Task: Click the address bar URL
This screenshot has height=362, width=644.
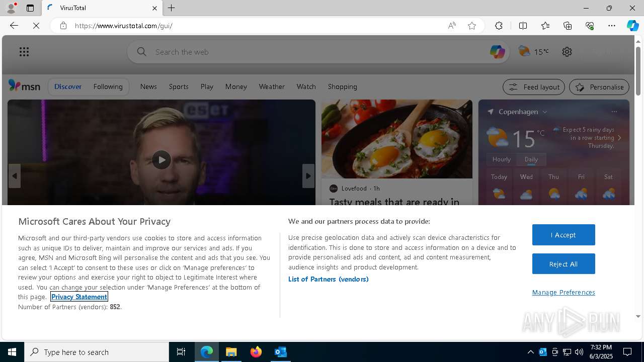Action: click(x=124, y=26)
